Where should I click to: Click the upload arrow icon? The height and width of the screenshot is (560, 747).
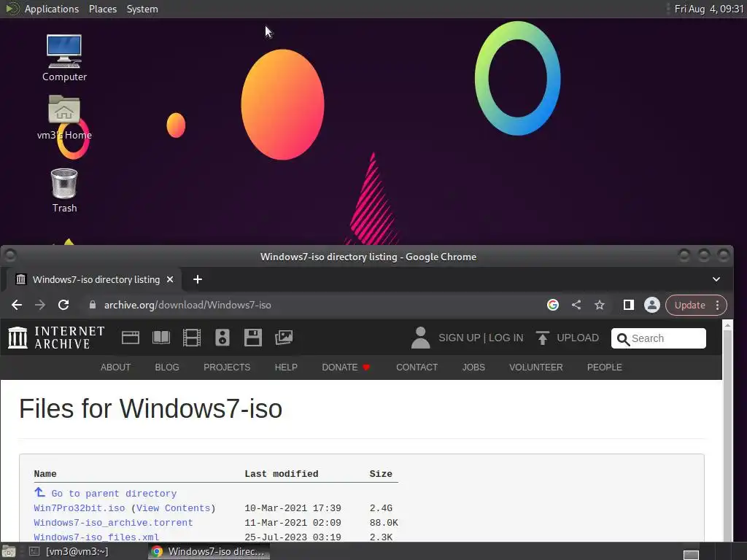(542, 338)
